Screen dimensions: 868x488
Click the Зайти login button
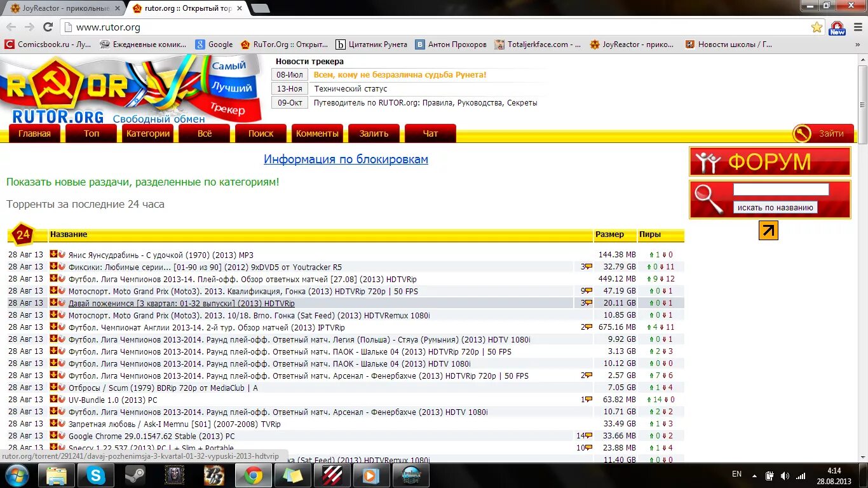[x=824, y=133]
